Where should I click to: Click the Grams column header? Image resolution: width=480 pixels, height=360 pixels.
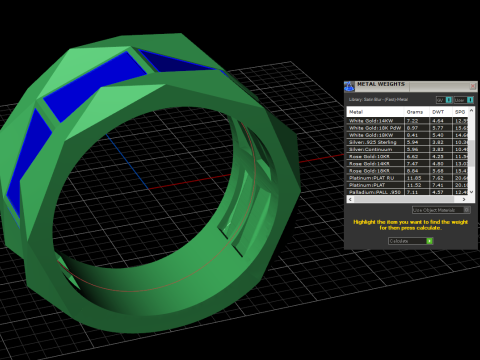pyautogui.click(x=417, y=112)
